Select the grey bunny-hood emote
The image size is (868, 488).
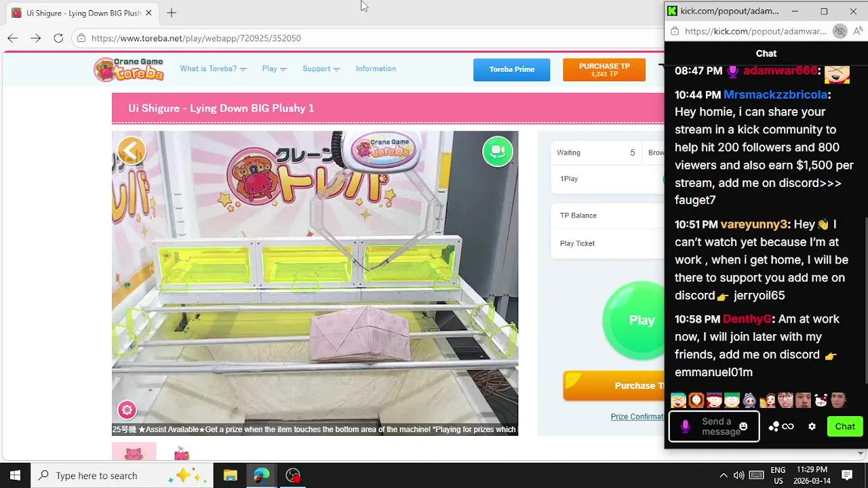click(749, 400)
